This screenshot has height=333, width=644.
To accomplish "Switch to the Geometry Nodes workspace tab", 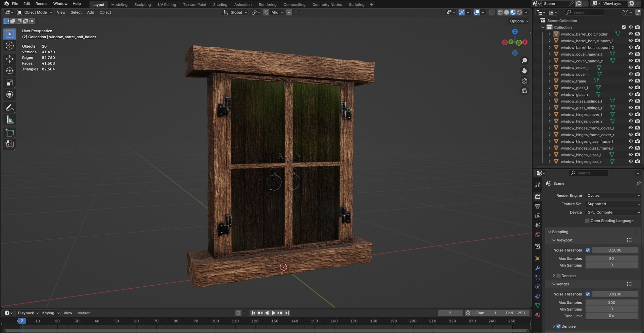I will [327, 4].
